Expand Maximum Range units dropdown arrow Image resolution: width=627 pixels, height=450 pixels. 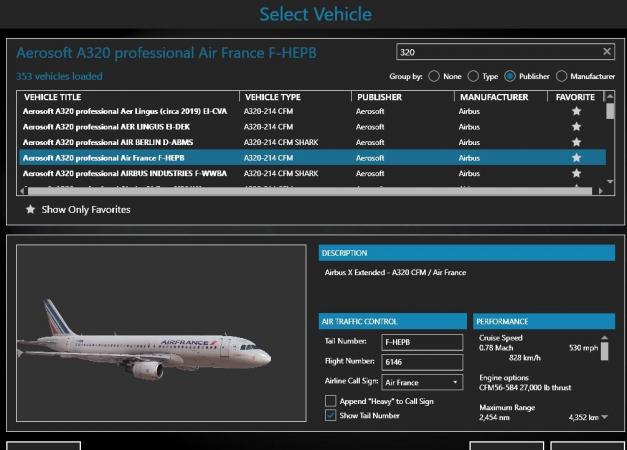point(605,418)
